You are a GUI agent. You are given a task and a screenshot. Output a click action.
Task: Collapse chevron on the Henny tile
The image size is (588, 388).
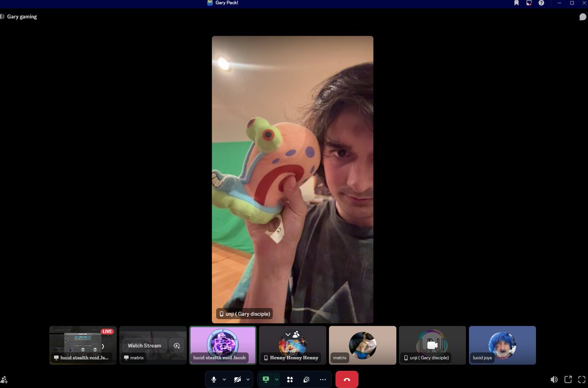(x=288, y=335)
